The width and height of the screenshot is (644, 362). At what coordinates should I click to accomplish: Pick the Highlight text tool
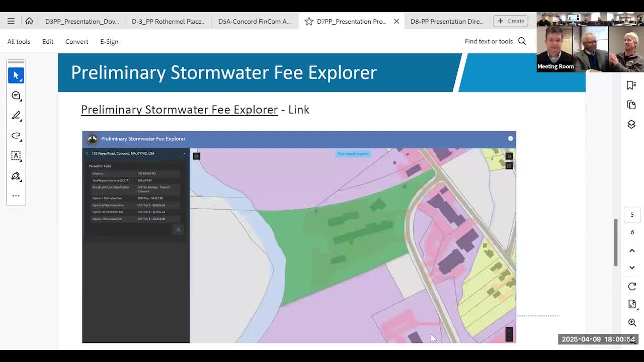tap(16, 116)
